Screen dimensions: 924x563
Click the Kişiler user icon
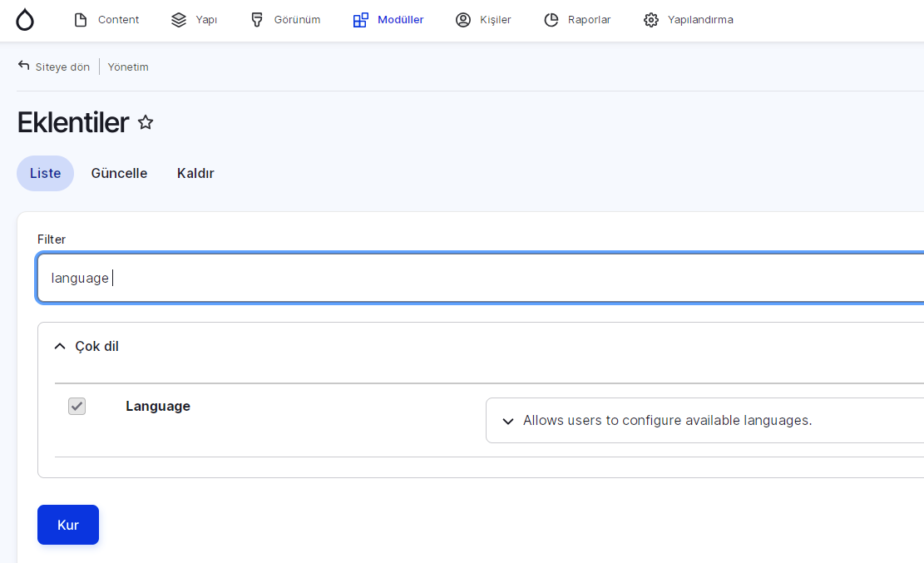point(463,20)
